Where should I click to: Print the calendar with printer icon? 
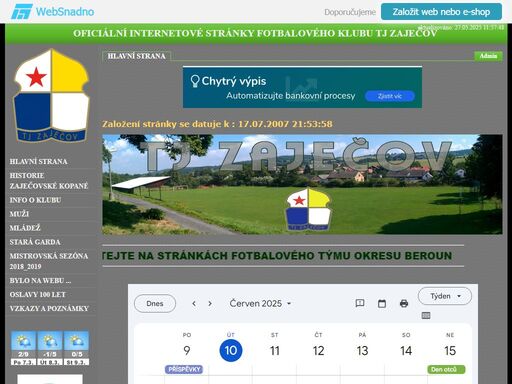tap(404, 303)
